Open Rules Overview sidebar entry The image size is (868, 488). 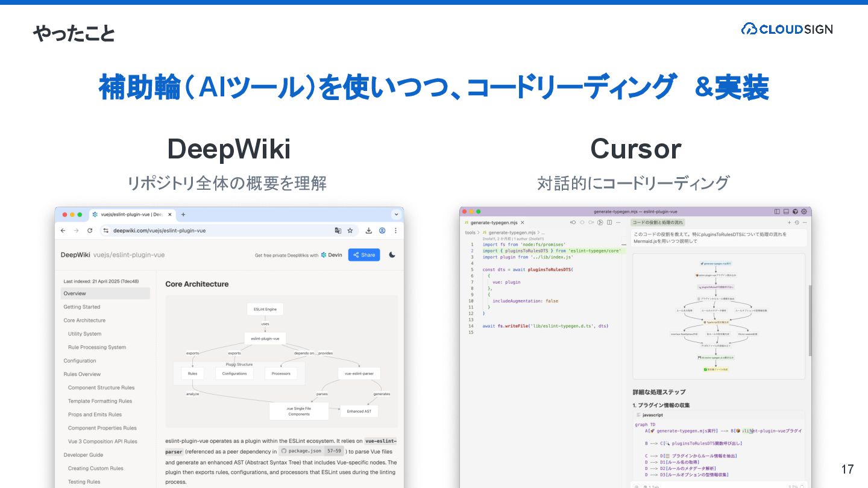(x=82, y=374)
